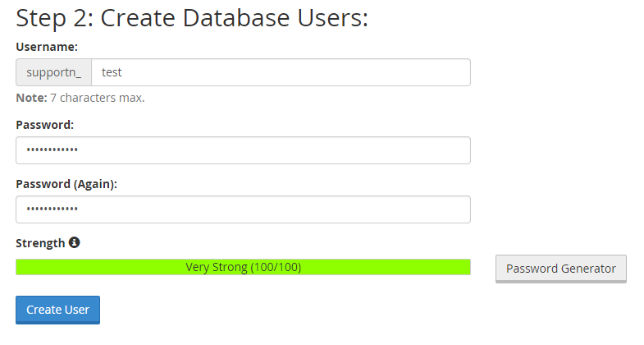Click the 7 characters max. hint
Viewport: 644px width, 345px height.
coord(98,98)
